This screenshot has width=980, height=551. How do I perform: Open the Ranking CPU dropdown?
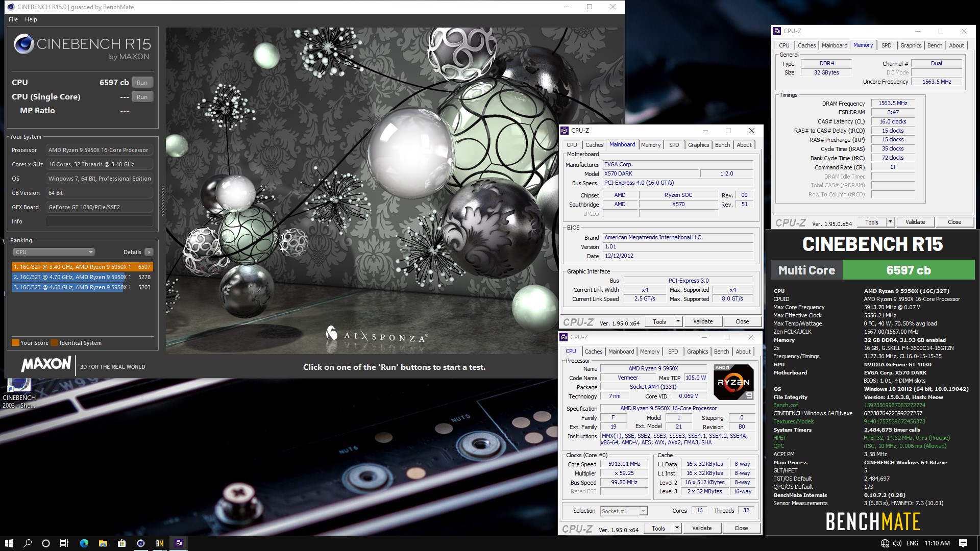point(54,252)
